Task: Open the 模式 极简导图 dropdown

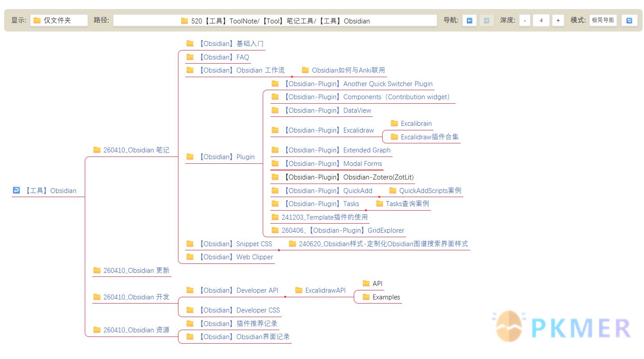Action: [603, 20]
